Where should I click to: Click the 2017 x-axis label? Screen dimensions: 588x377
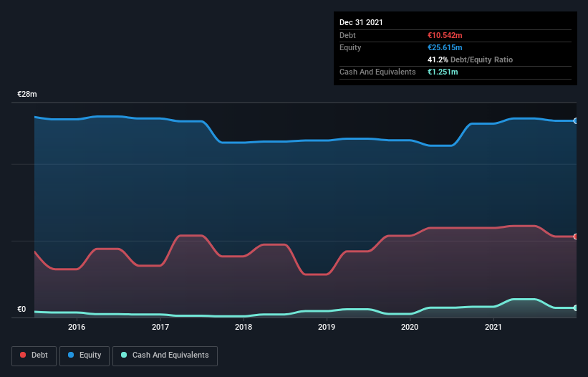(160, 327)
